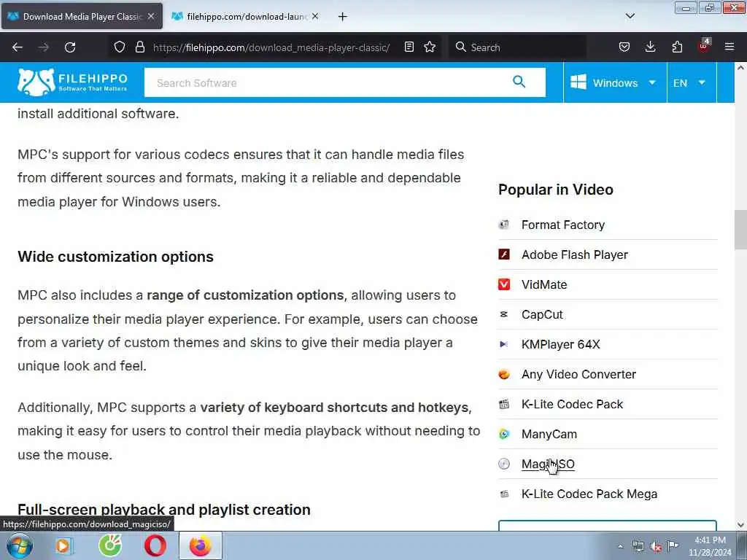Click scrollbar up arrow
This screenshot has height=560, width=747.
(x=740, y=68)
